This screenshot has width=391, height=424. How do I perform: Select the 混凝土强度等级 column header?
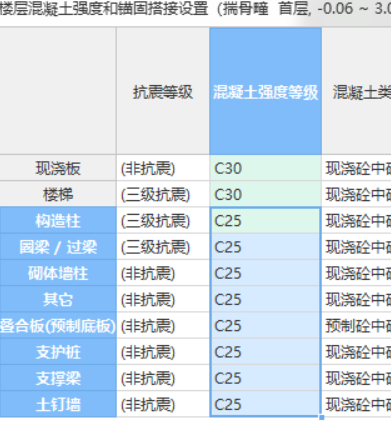[x=265, y=91]
